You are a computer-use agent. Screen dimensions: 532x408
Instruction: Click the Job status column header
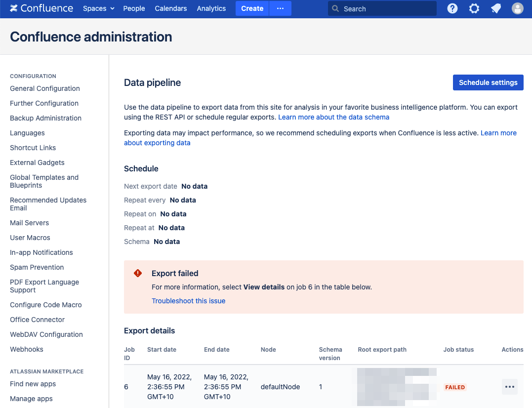(458, 350)
